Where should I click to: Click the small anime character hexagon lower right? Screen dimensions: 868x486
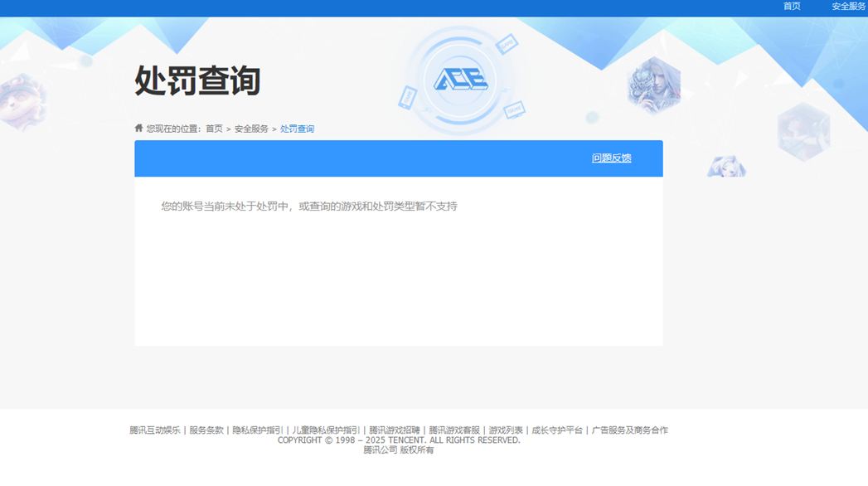pos(726,166)
